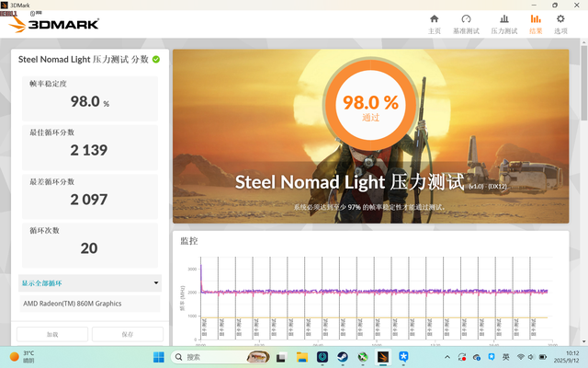Open the Xbox-style taskbar icon
The width and height of the screenshot is (588, 368).
[363, 357]
